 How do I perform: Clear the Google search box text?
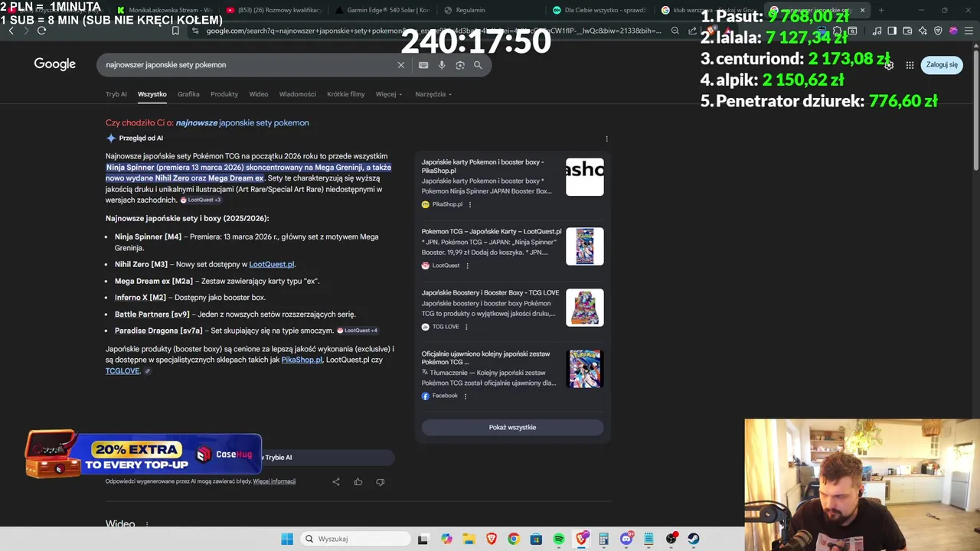click(x=400, y=65)
